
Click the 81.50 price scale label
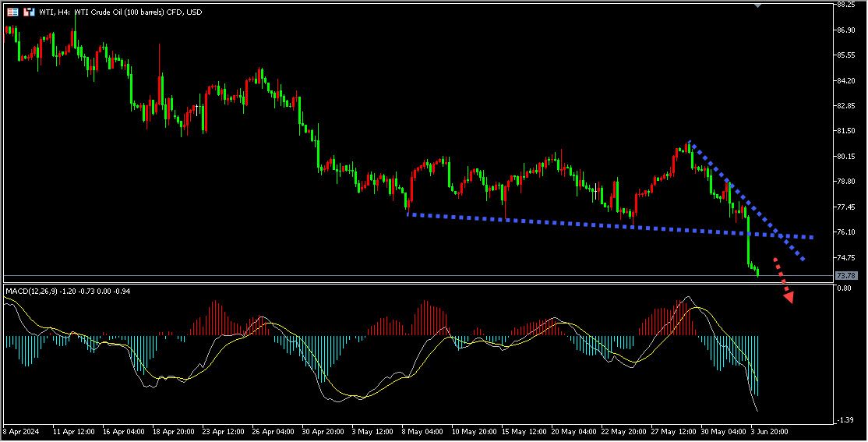coord(845,131)
